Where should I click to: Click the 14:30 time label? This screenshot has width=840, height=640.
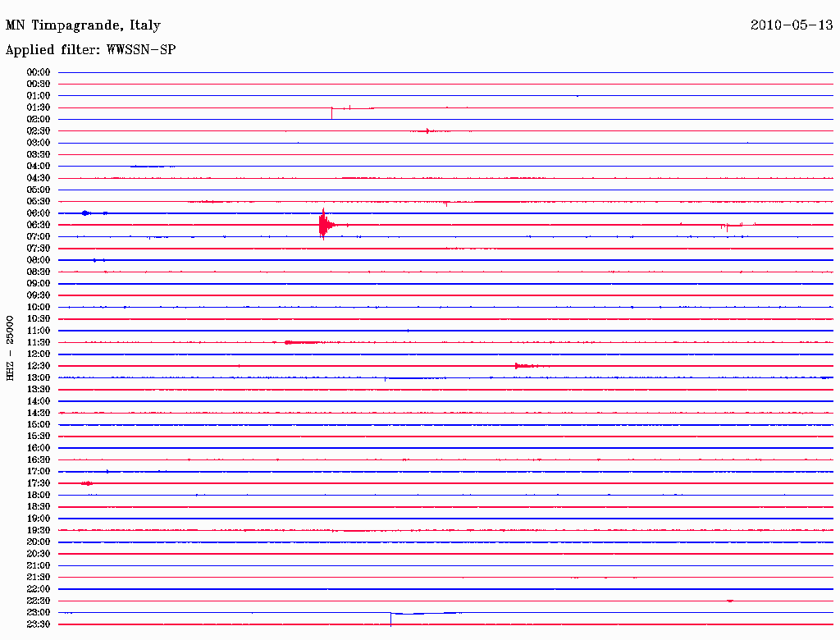click(x=39, y=414)
